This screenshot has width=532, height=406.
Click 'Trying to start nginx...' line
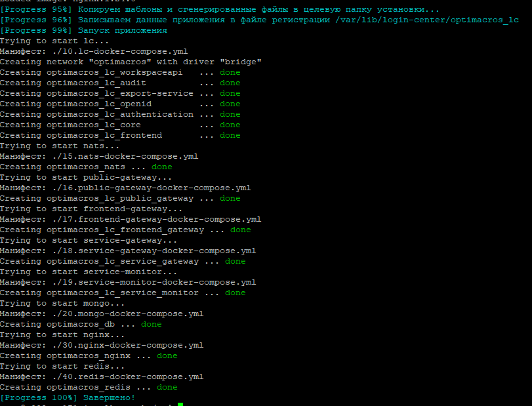62,335
